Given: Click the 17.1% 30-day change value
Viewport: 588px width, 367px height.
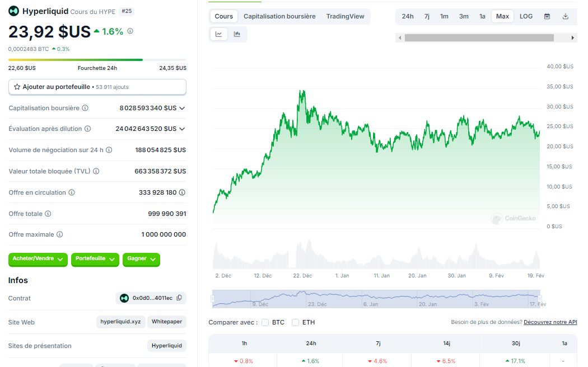Looking at the screenshot, I should tap(515, 361).
